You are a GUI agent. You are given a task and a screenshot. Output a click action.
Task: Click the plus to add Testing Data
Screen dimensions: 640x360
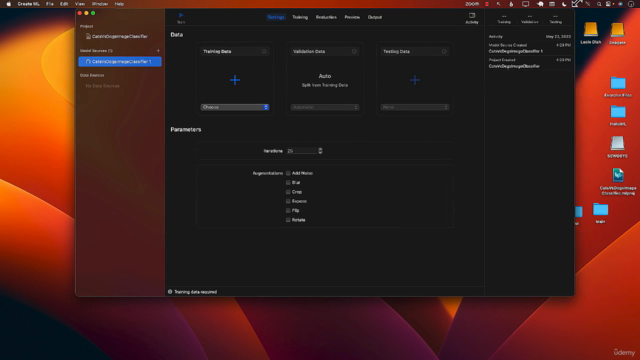pos(415,80)
